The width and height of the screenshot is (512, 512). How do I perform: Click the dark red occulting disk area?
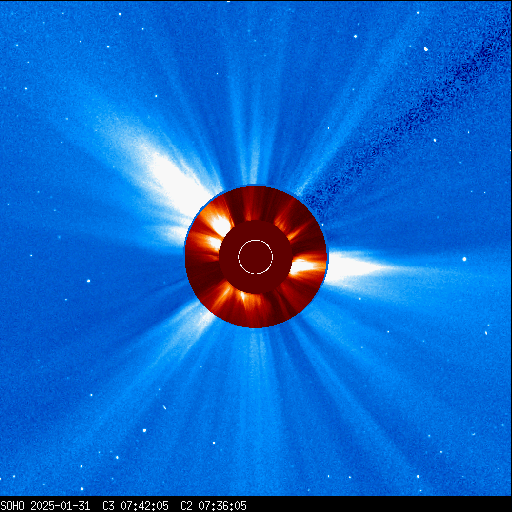coord(256,257)
